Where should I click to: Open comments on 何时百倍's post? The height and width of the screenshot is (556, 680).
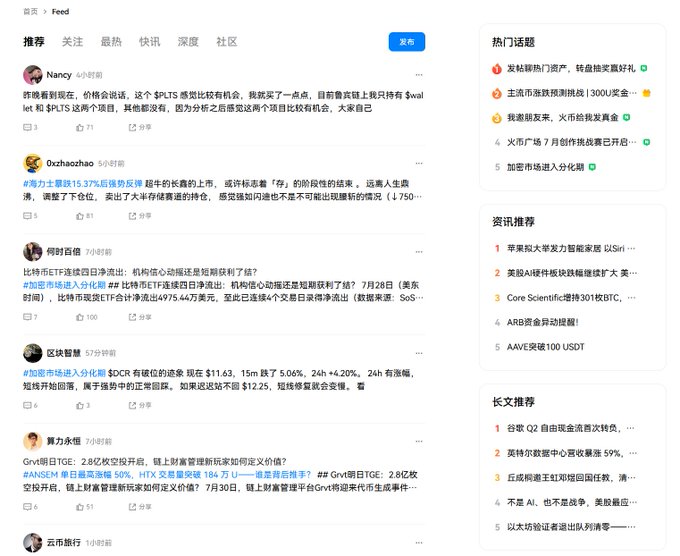coord(30,317)
